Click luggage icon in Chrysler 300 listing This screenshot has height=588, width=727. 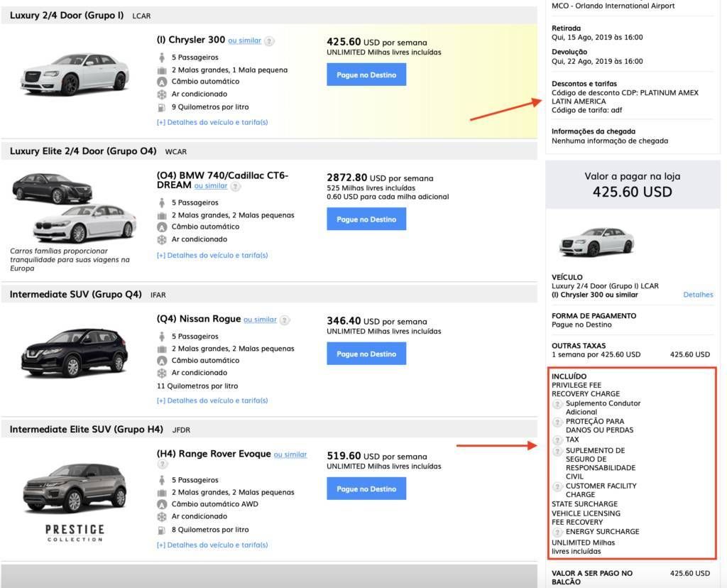(x=162, y=70)
